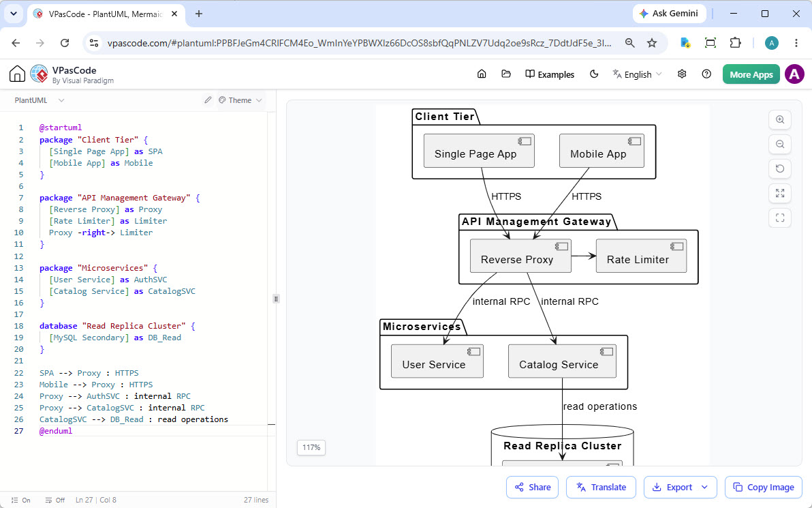Open settings via the gear icon
The width and height of the screenshot is (812, 508).
coord(682,74)
